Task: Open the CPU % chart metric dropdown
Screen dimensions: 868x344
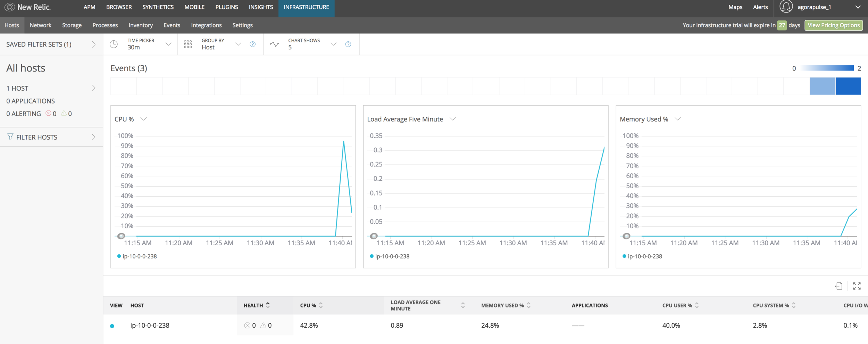Action: tap(143, 119)
